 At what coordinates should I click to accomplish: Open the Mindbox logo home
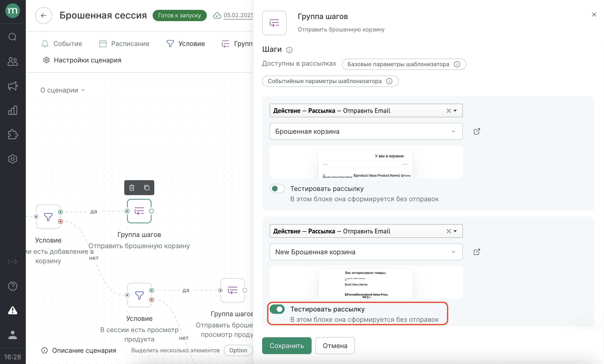12,11
